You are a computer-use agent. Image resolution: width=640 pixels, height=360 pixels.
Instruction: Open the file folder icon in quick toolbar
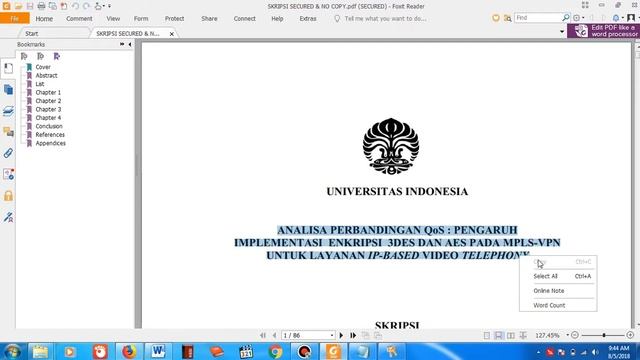coord(18,6)
